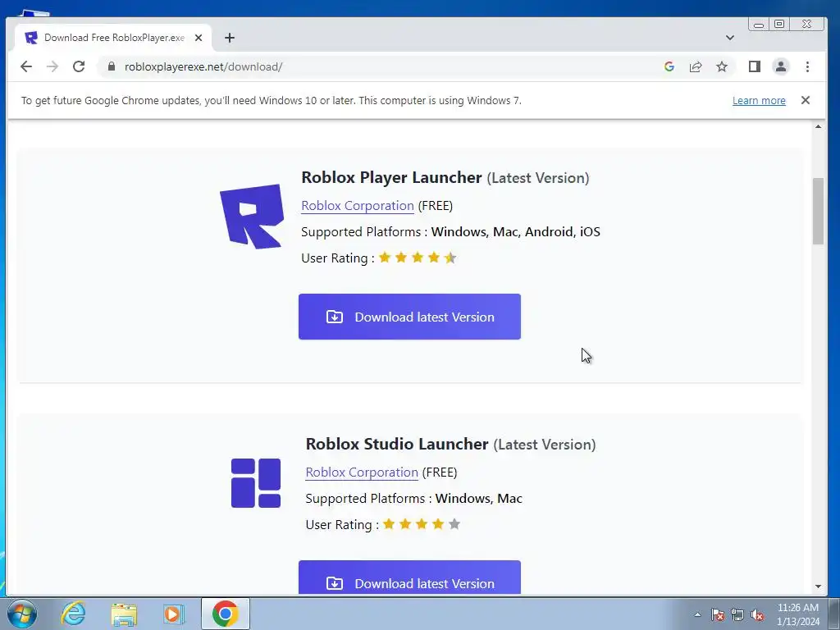Download latest version of Roblox Studio Launcher

(409, 577)
